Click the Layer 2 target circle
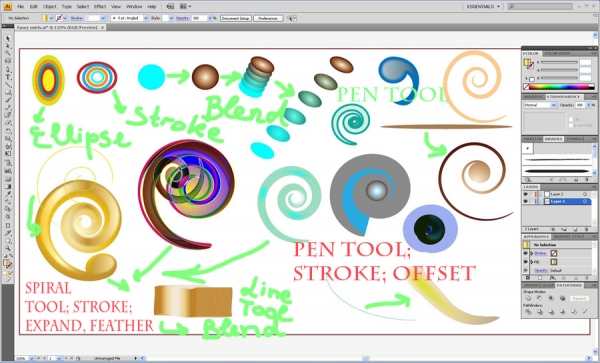 tap(585, 194)
